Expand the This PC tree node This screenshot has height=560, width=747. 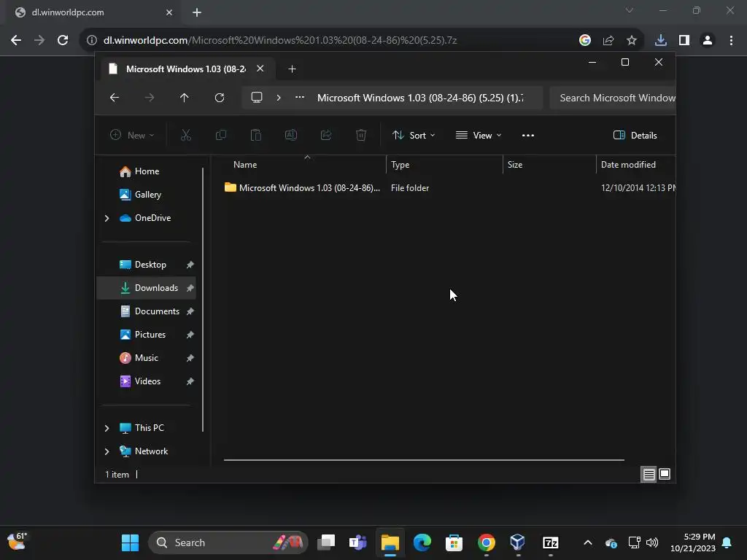107,428
